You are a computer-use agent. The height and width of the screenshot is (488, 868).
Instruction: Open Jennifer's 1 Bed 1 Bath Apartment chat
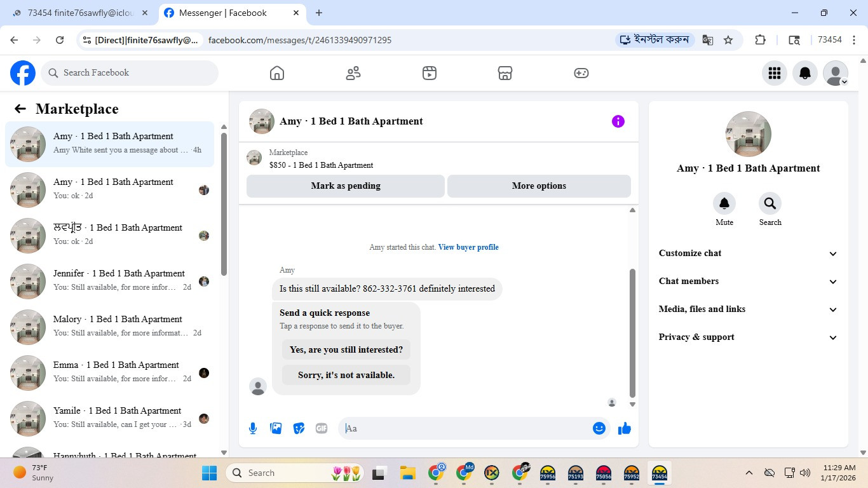coord(109,281)
